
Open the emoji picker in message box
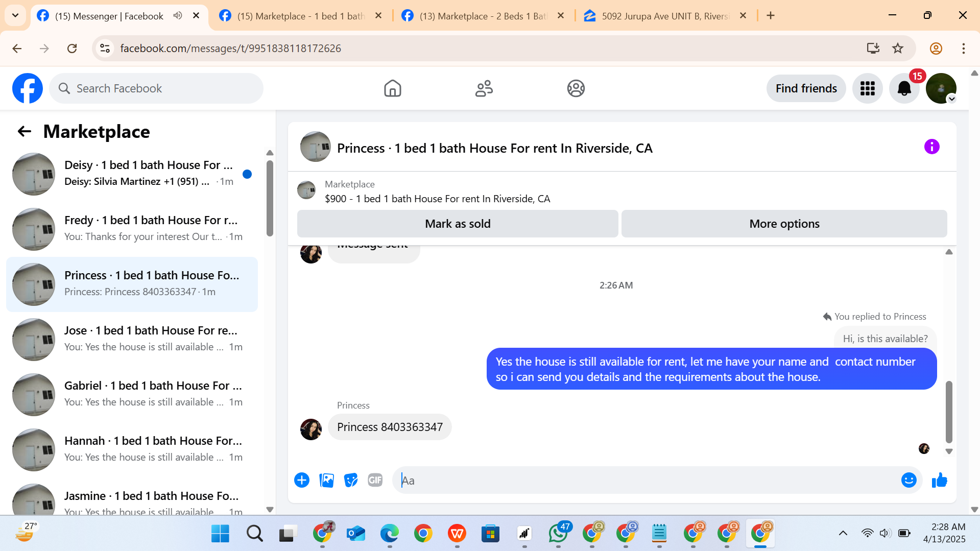coord(909,480)
